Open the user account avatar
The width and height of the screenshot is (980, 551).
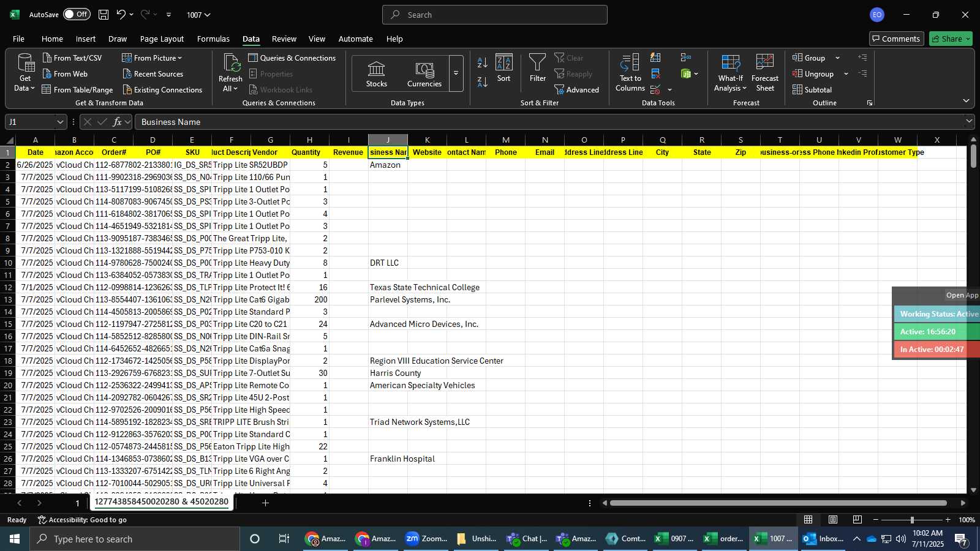point(877,15)
